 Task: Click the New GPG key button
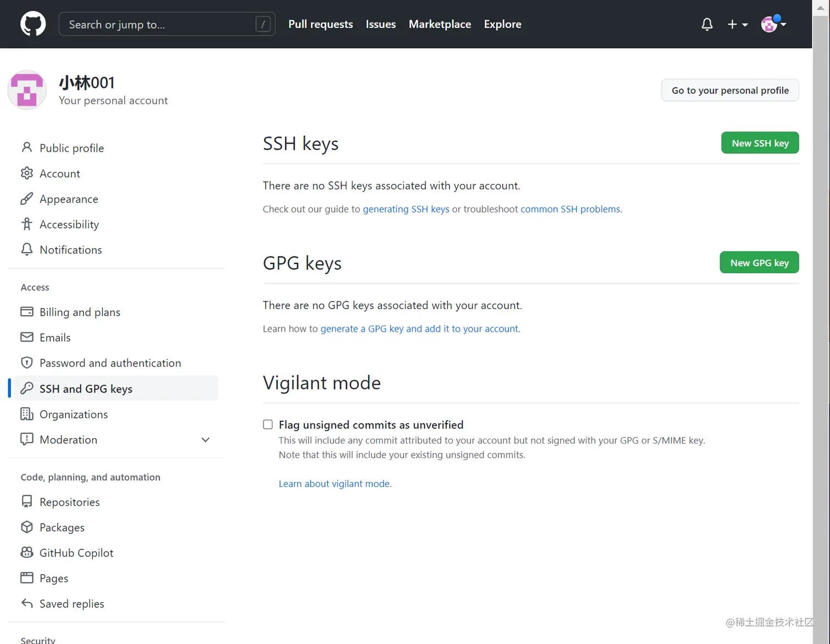click(760, 262)
